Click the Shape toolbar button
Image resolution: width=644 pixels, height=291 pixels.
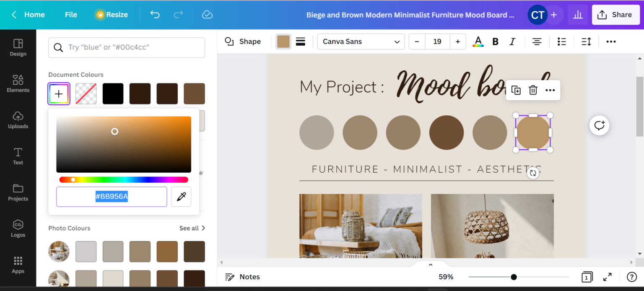click(243, 42)
